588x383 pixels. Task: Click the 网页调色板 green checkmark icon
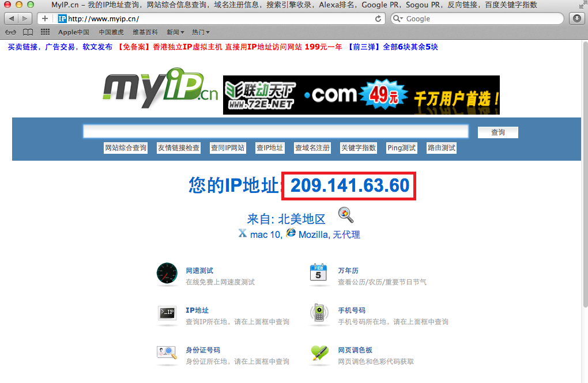click(319, 352)
